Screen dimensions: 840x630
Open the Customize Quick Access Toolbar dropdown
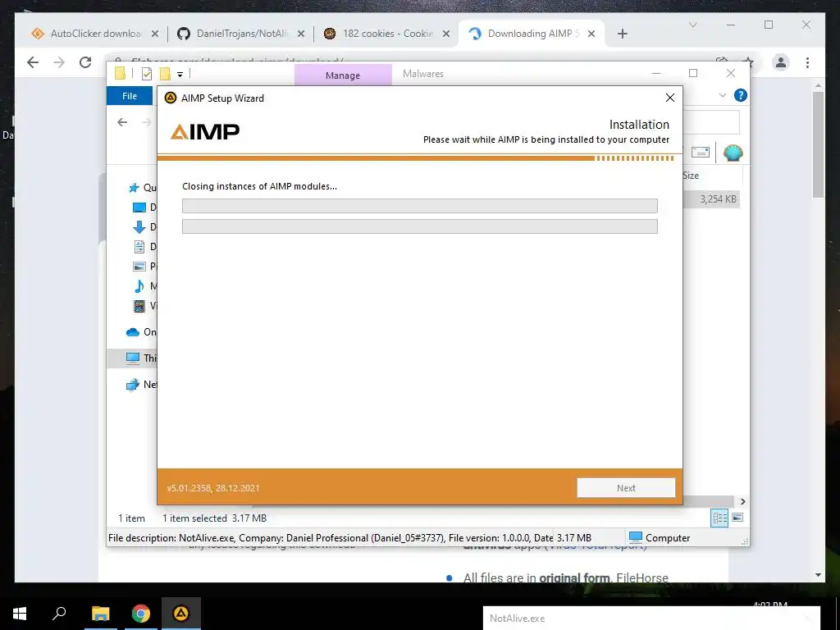tap(180, 75)
